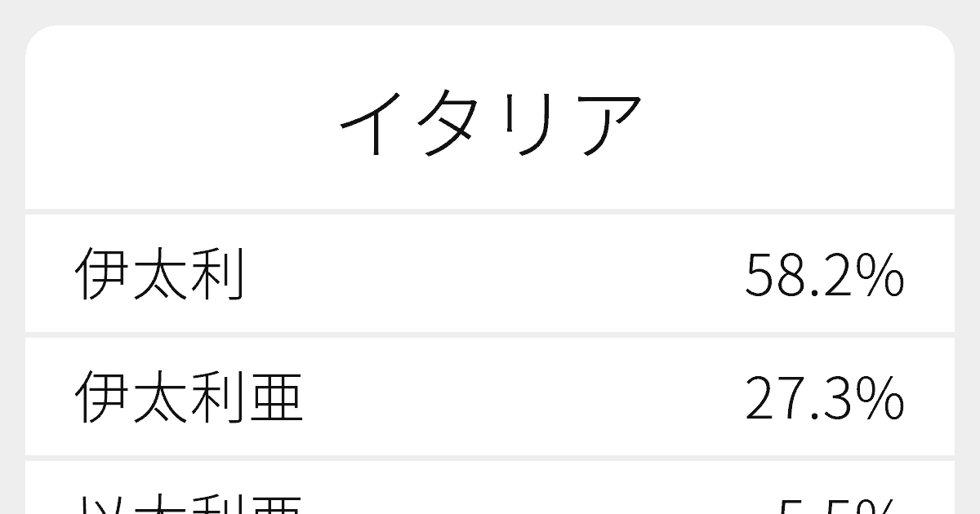
Task: Select the 伊太利亜 kanji label
Action: [189, 398]
